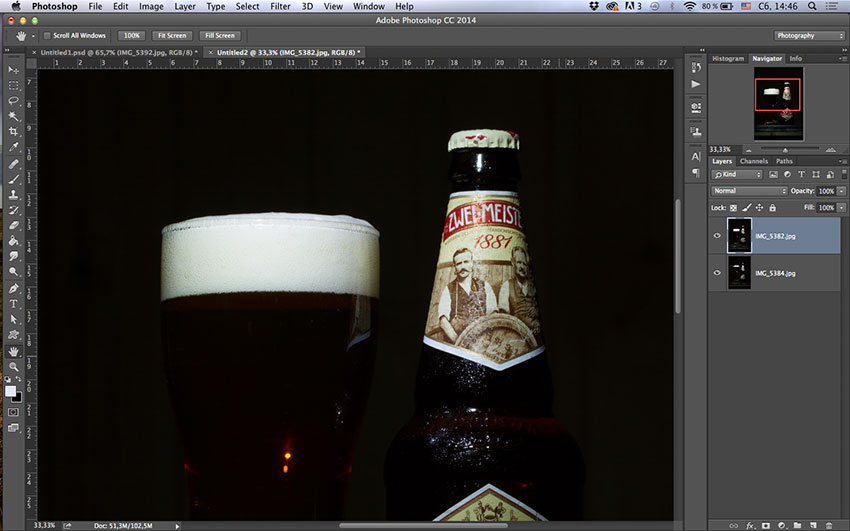Image resolution: width=850 pixels, height=531 pixels.
Task: Select the Paint Bucket tool
Action: tap(14, 241)
